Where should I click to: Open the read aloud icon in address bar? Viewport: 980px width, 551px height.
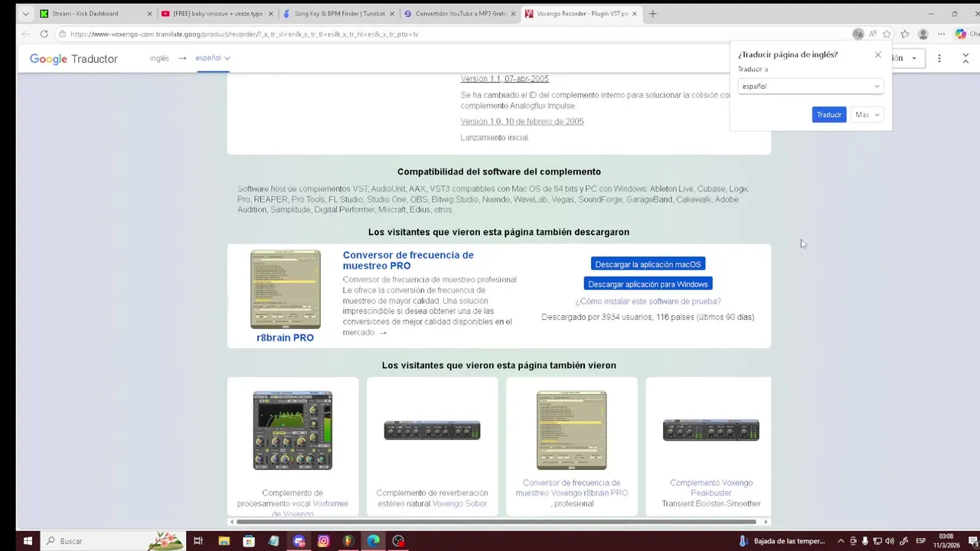click(872, 34)
